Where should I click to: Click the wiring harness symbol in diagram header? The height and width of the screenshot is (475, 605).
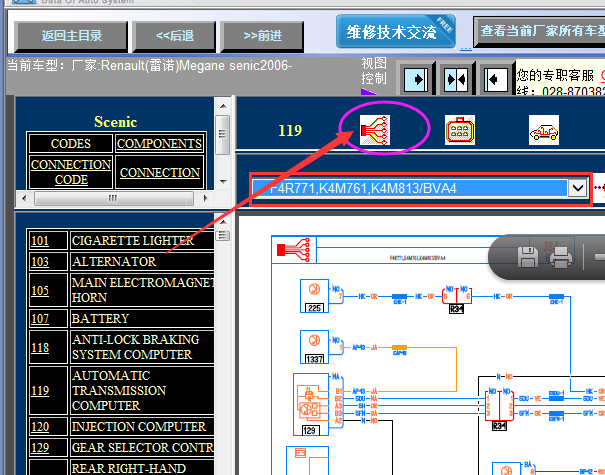click(x=294, y=250)
